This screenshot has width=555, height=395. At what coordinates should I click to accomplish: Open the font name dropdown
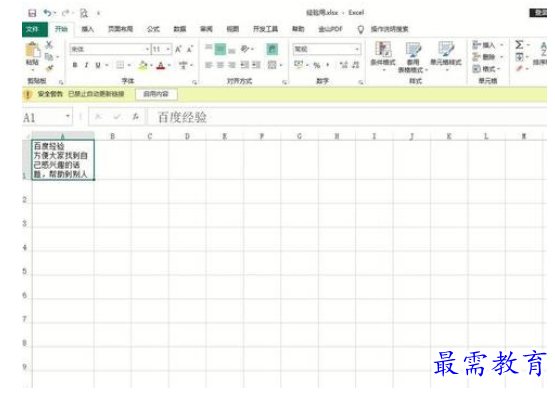pos(147,49)
